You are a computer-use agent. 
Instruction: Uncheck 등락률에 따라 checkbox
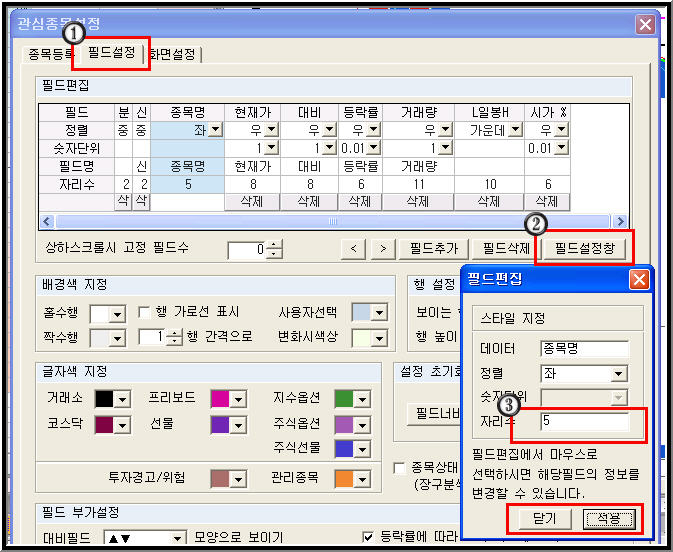pos(368,537)
